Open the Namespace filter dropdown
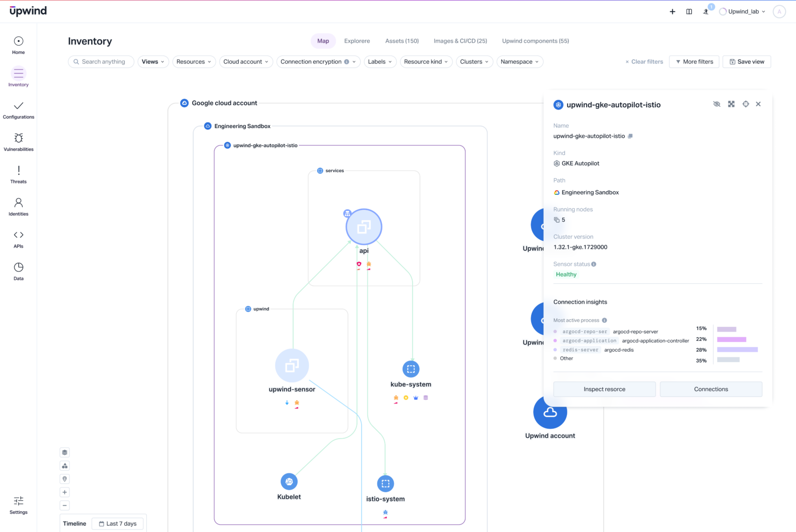 click(519, 62)
